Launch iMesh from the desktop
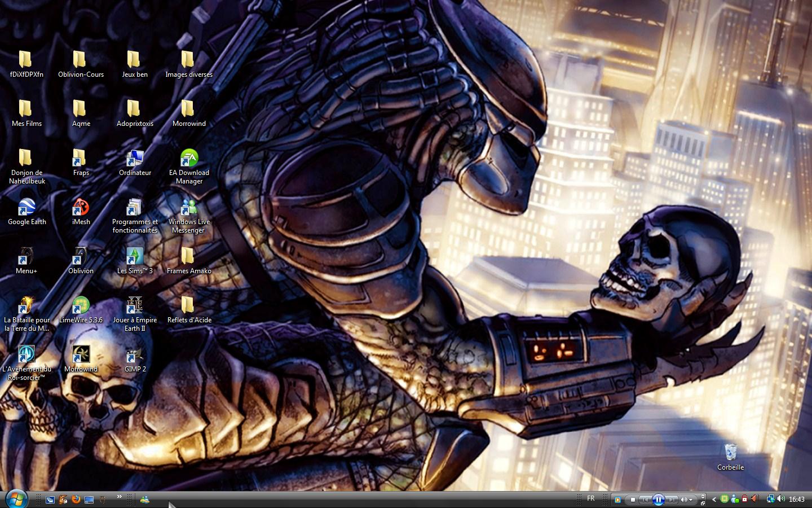The height and width of the screenshot is (508, 812). click(81, 208)
